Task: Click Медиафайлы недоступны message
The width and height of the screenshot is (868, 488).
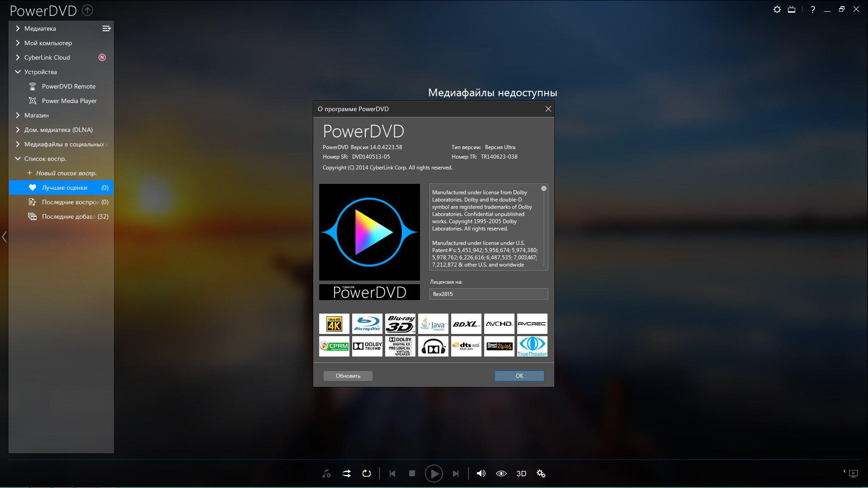Action: [x=492, y=93]
